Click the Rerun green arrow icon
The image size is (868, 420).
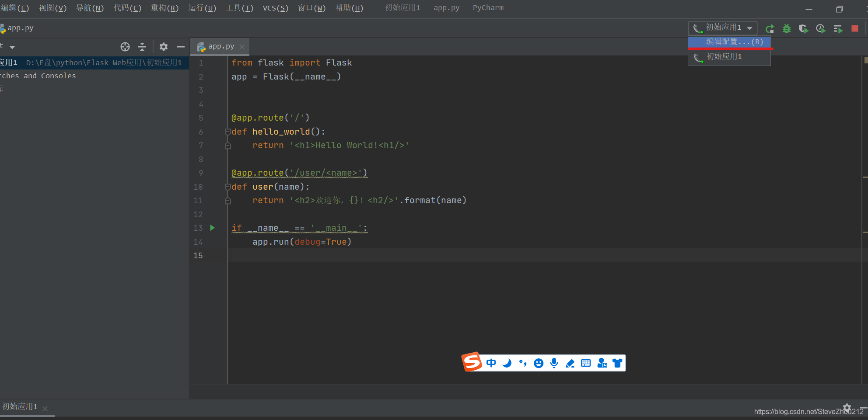tap(770, 29)
